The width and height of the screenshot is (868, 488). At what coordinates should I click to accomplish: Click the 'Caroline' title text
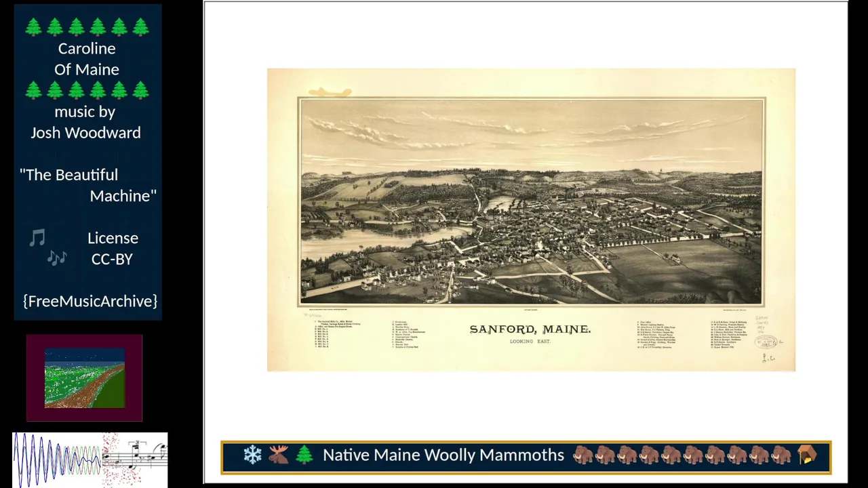tap(87, 49)
